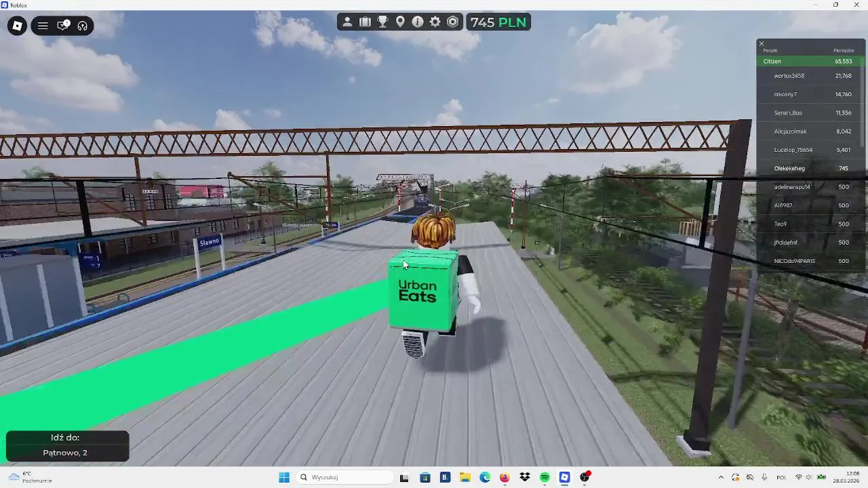Open the trophy achievements icon
Image resolution: width=868 pixels, height=488 pixels.
[382, 22]
